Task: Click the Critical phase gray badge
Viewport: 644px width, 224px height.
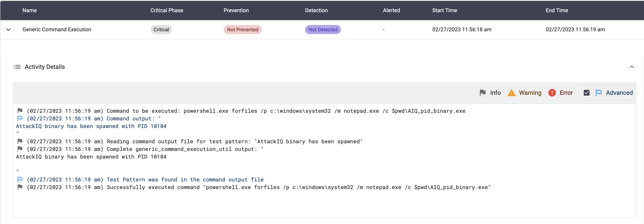Action: 161,30
